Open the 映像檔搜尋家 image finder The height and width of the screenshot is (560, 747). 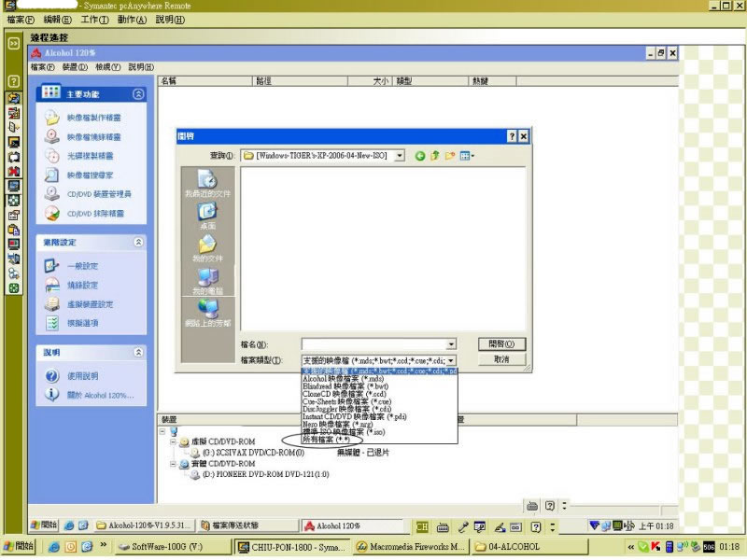[90, 175]
